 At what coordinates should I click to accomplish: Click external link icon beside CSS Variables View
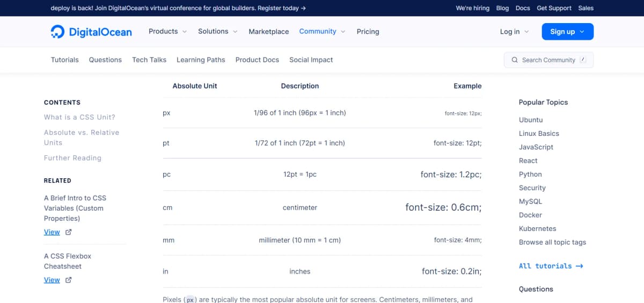pos(68,232)
